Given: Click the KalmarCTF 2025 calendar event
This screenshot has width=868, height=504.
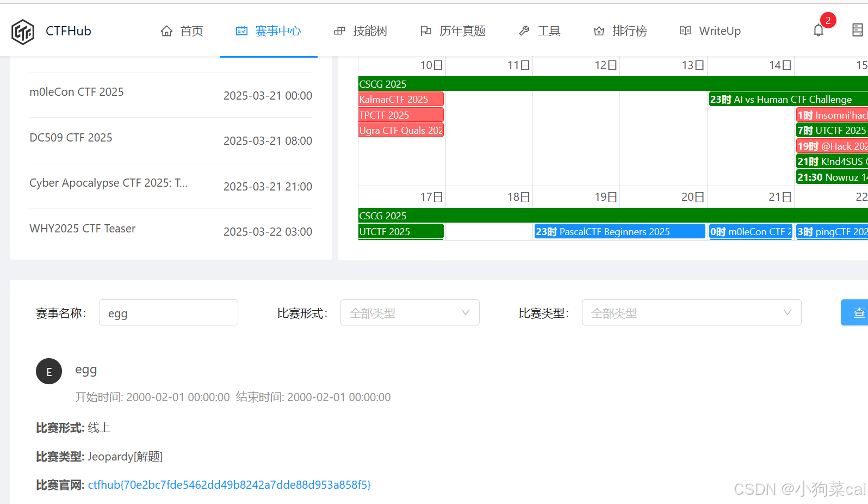Looking at the screenshot, I should pos(401,99).
